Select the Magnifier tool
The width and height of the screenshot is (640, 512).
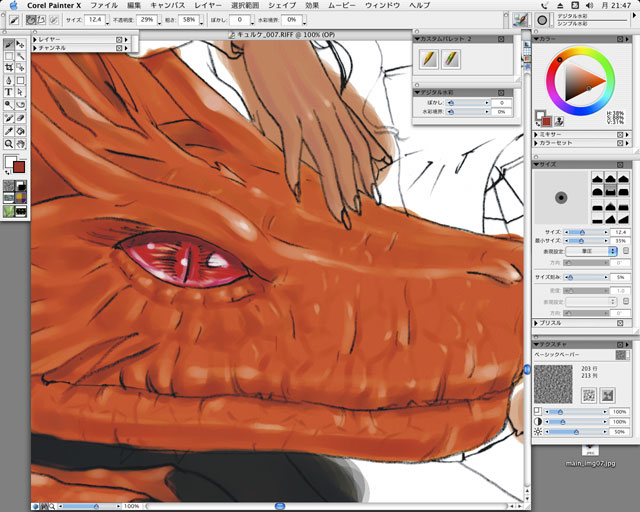pyautogui.click(x=9, y=144)
